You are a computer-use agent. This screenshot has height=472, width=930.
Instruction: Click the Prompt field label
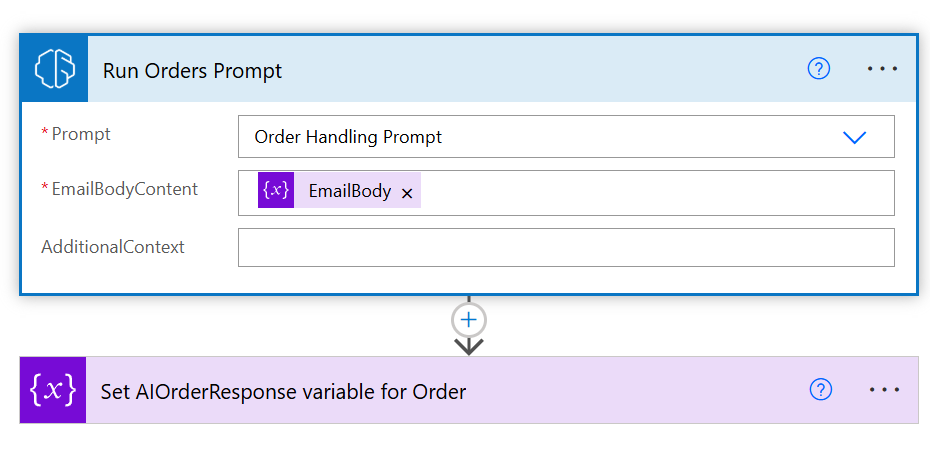point(81,134)
